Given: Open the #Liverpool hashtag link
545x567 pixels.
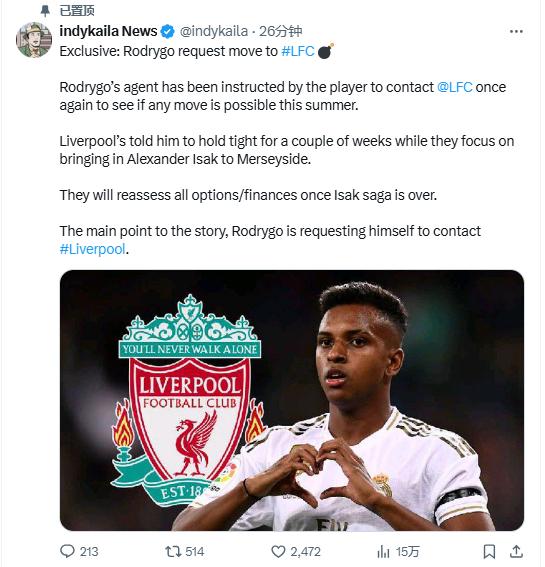Looking at the screenshot, I should pos(93,249).
